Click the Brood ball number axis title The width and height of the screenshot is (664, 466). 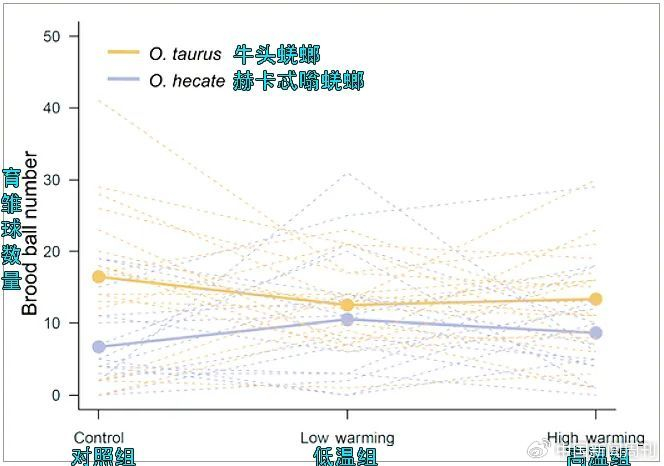pos(31,234)
